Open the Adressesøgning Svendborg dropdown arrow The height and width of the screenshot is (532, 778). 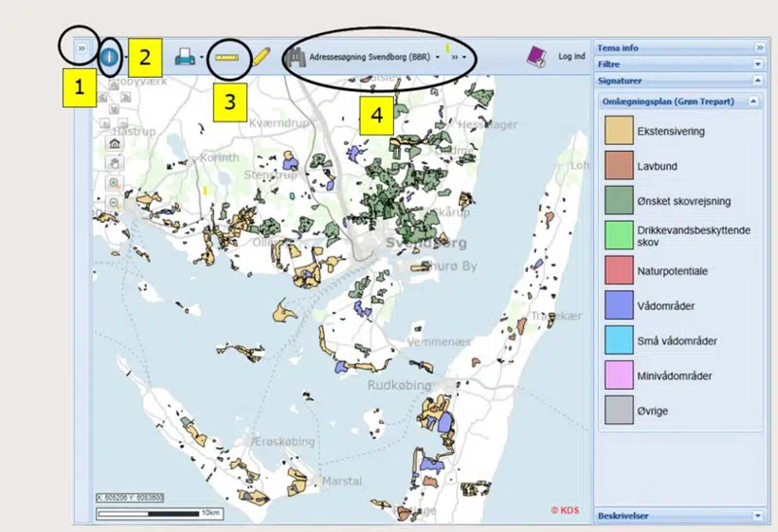pyautogui.click(x=439, y=58)
